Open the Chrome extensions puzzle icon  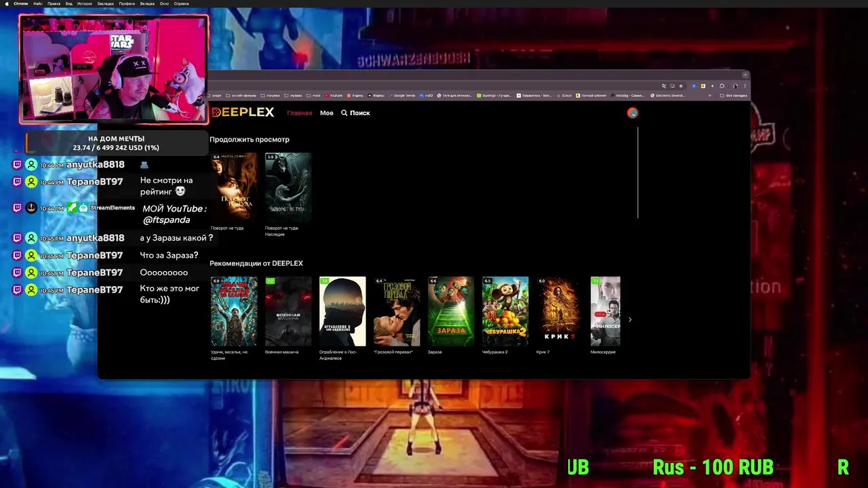[723, 85]
